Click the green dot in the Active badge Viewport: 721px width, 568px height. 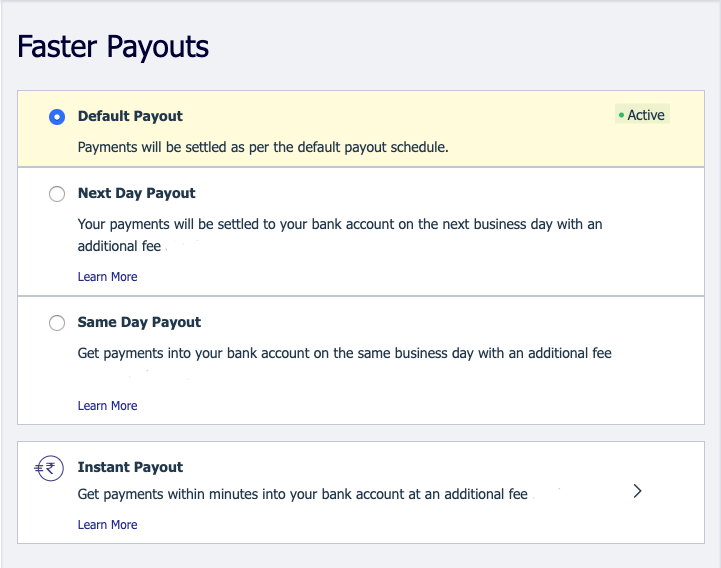[621, 116]
